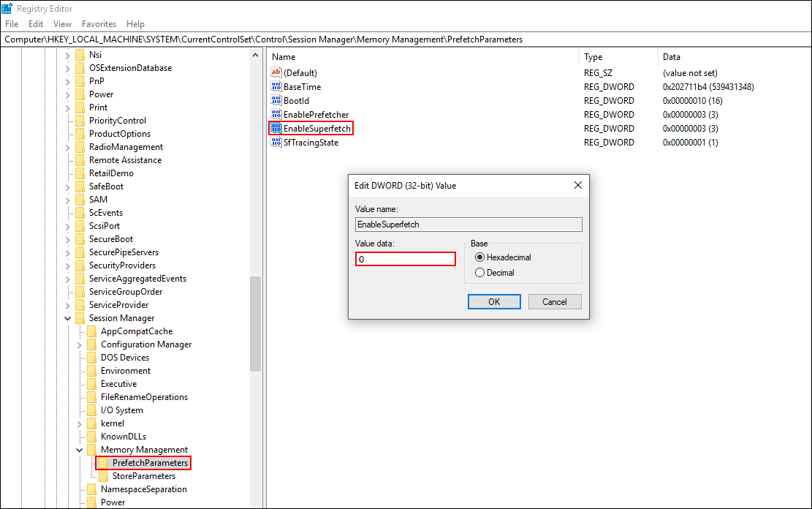Open the Edit menu
This screenshot has width=812, height=509.
(36, 24)
